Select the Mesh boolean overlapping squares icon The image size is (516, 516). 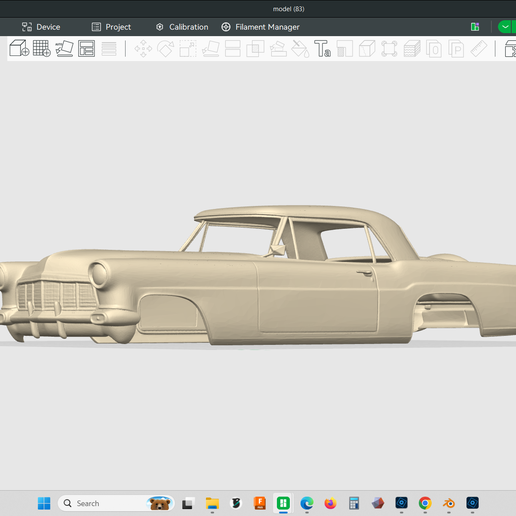tap(255, 49)
